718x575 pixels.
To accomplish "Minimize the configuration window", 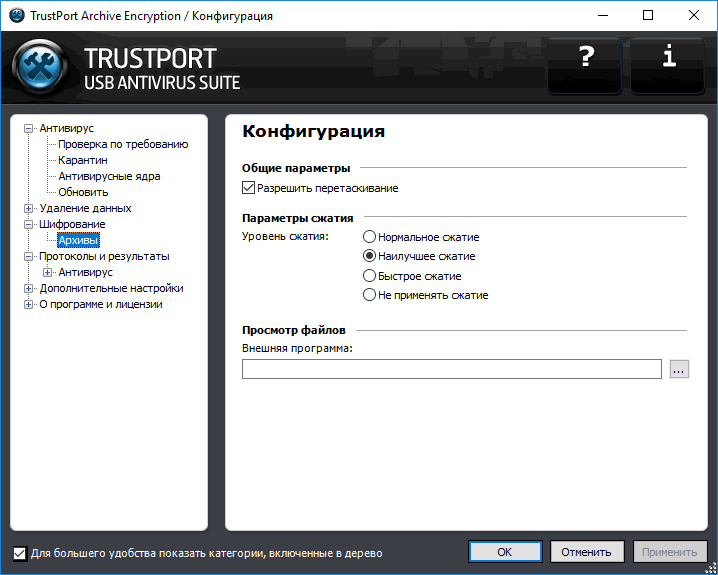I will pyautogui.click(x=603, y=16).
